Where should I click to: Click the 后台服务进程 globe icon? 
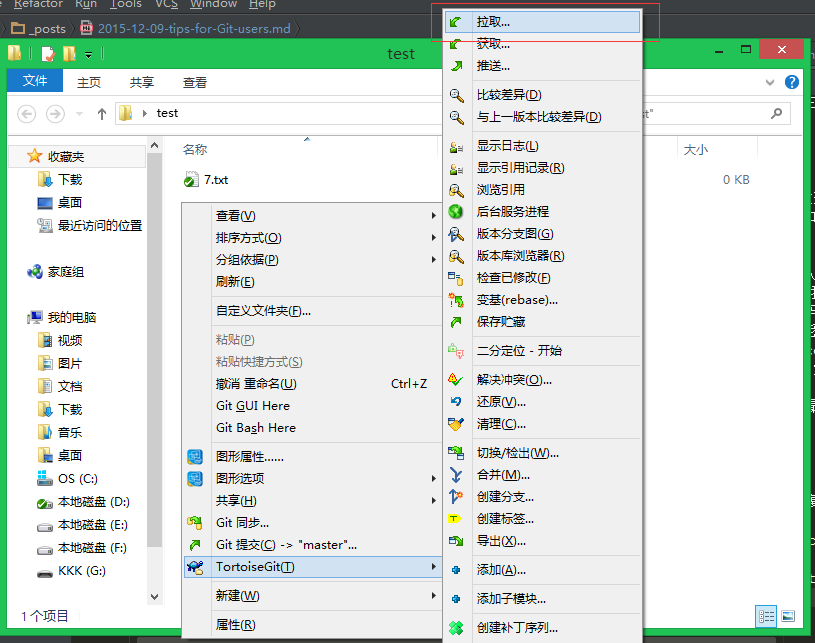click(x=457, y=212)
